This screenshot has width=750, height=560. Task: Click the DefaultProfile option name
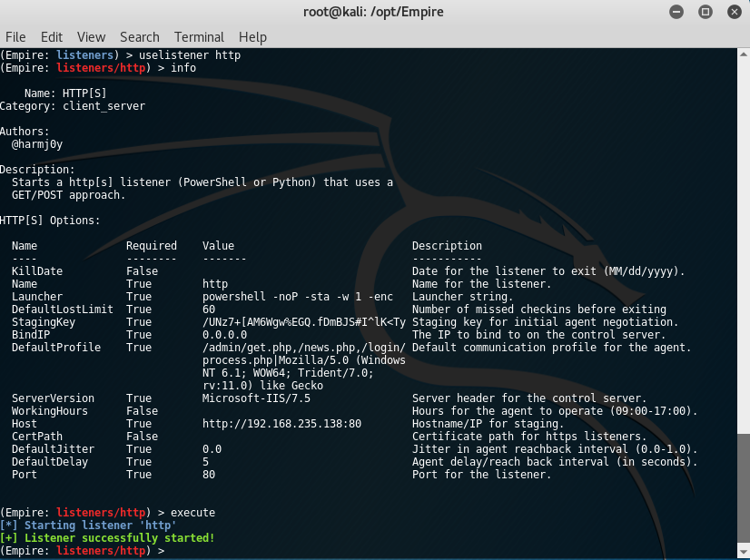[56, 348]
